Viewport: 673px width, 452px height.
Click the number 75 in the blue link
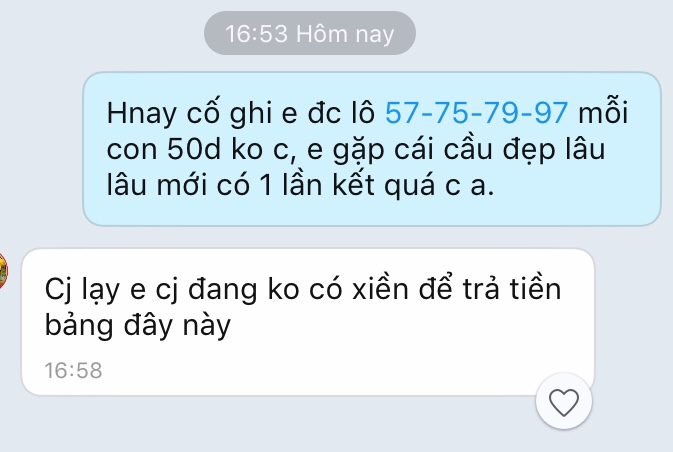(452, 113)
